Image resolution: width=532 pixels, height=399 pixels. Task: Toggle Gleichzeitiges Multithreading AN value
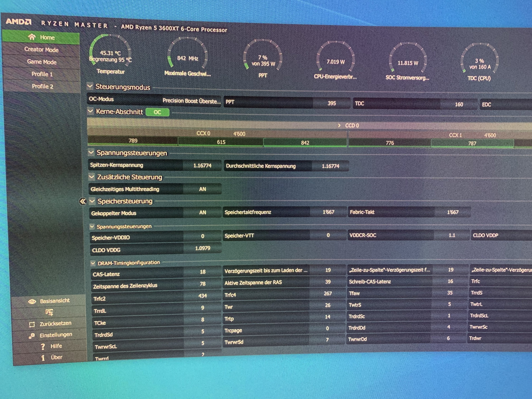pos(202,189)
